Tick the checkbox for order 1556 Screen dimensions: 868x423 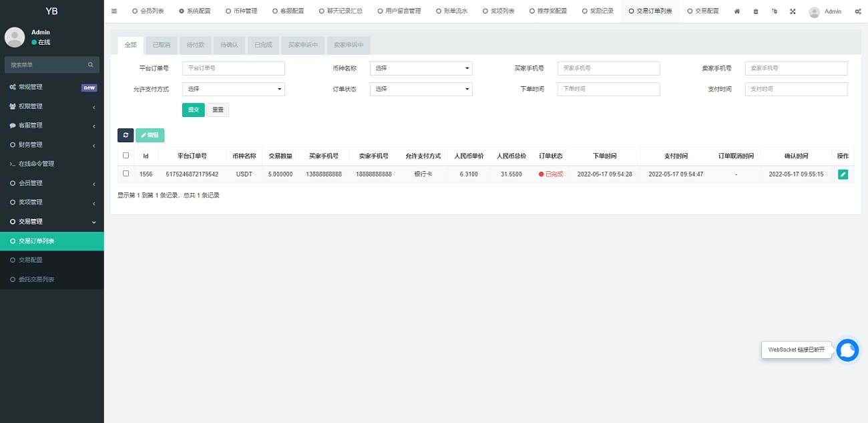point(126,174)
